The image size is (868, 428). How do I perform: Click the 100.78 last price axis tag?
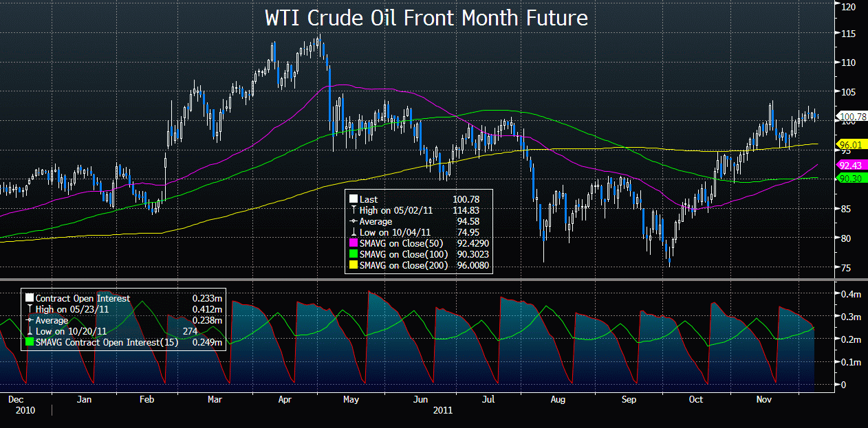coord(851,117)
